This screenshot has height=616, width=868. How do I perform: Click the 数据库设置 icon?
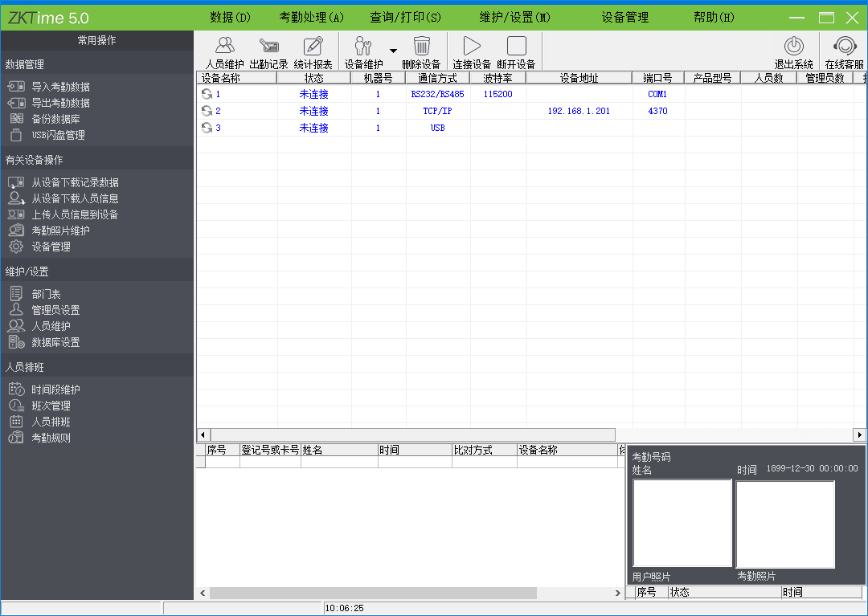pyautogui.click(x=17, y=341)
